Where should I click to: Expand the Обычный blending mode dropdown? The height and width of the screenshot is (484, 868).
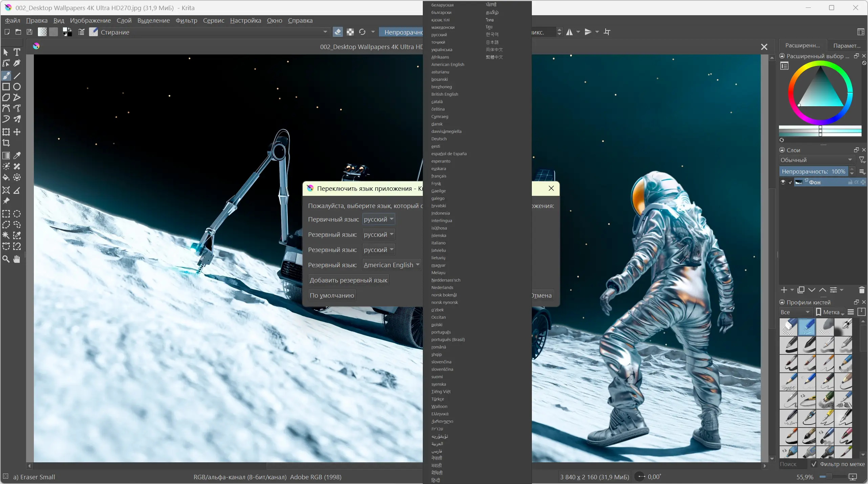pyautogui.click(x=816, y=160)
